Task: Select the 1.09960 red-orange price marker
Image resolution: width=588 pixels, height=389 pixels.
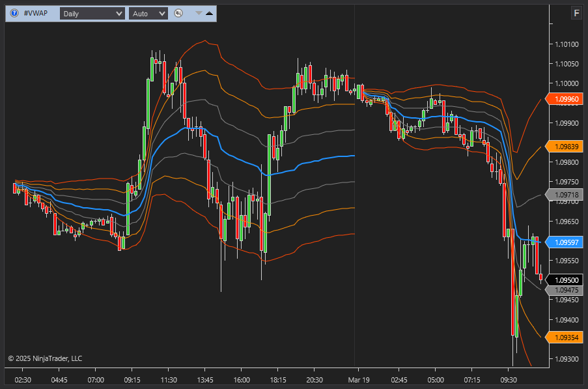Action: click(x=565, y=99)
